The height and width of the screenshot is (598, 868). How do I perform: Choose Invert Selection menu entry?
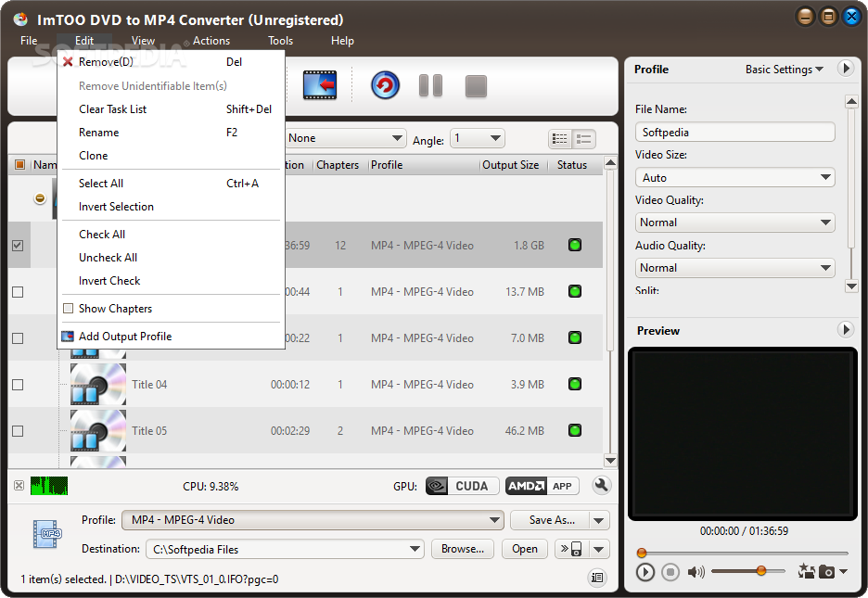(x=171, y=207)
